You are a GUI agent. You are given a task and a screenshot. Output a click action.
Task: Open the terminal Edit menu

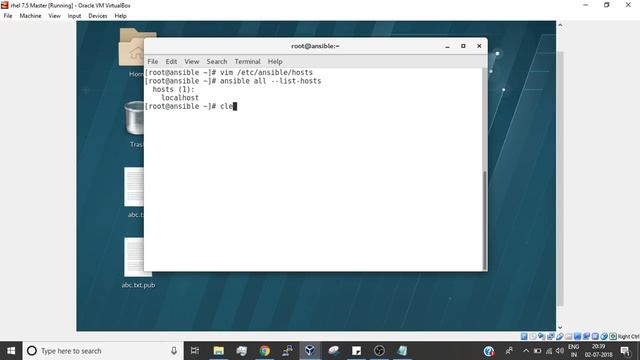click(171, 61)
